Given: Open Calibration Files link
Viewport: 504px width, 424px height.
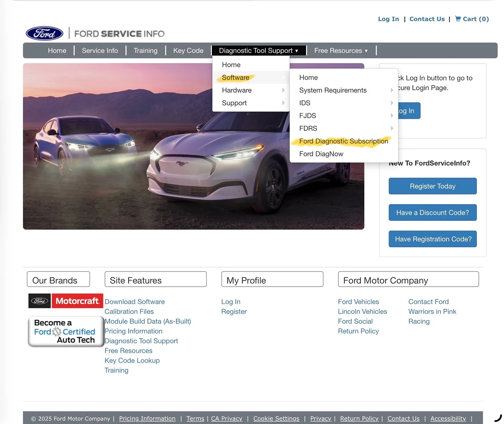Looking at the screenshot, I should (129, 311).
